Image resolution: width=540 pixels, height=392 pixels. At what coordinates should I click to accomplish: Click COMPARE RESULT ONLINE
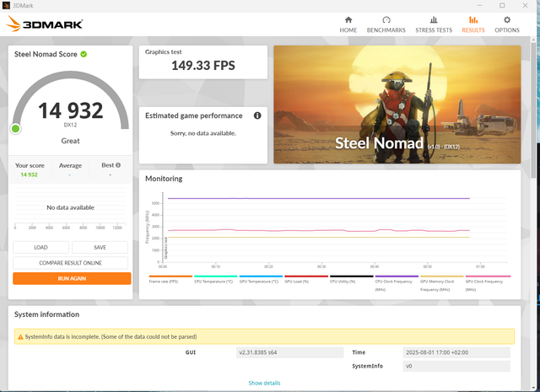pos(70,263)
